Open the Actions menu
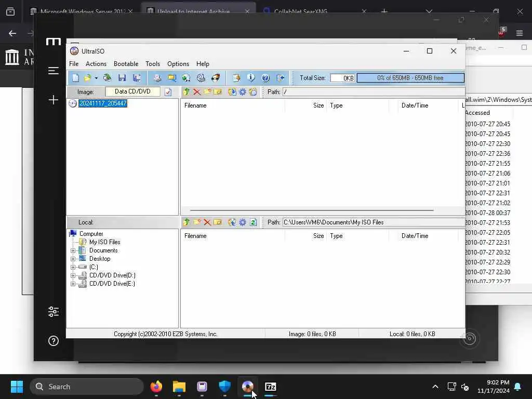532x399 pixels. tap(96, 64)
